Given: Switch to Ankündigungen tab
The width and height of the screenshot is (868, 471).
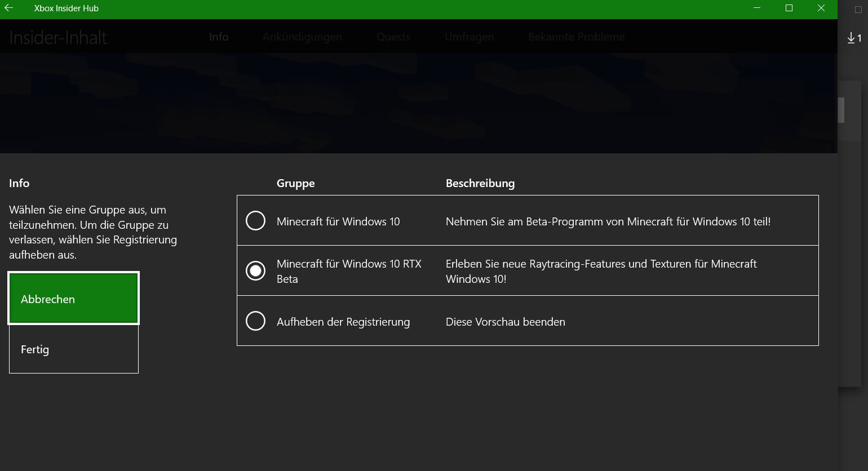Looking at the screenshot, I should click(302, 37).
